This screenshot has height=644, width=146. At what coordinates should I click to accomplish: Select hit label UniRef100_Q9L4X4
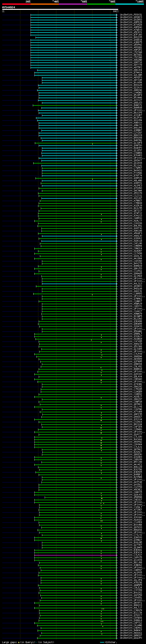click(131, 376)
